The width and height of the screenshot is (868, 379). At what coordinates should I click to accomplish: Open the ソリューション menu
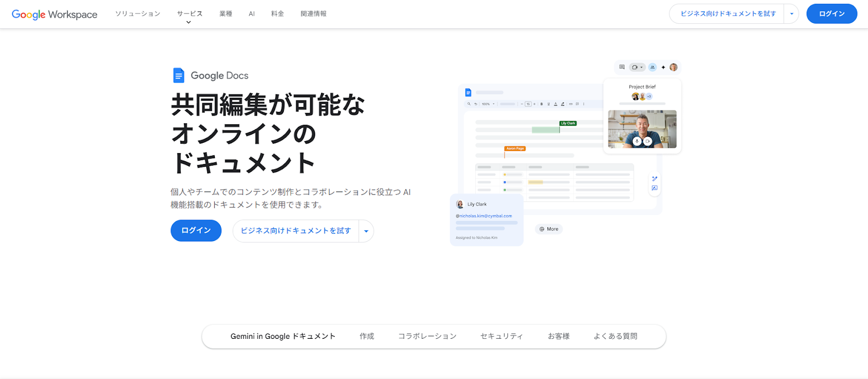click(x=138, y=14)
